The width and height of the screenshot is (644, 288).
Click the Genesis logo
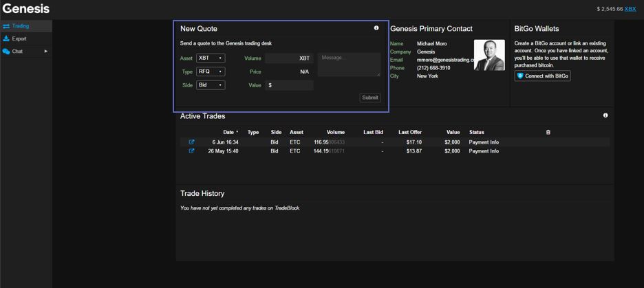pyautogui.click(x=26, y=9)
